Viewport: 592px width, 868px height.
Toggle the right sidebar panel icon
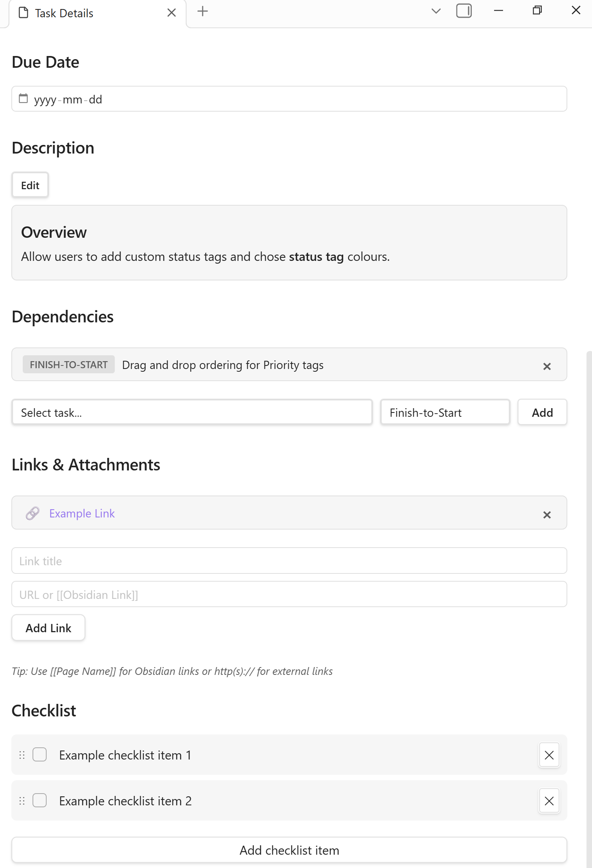click(x=463, y=11)
